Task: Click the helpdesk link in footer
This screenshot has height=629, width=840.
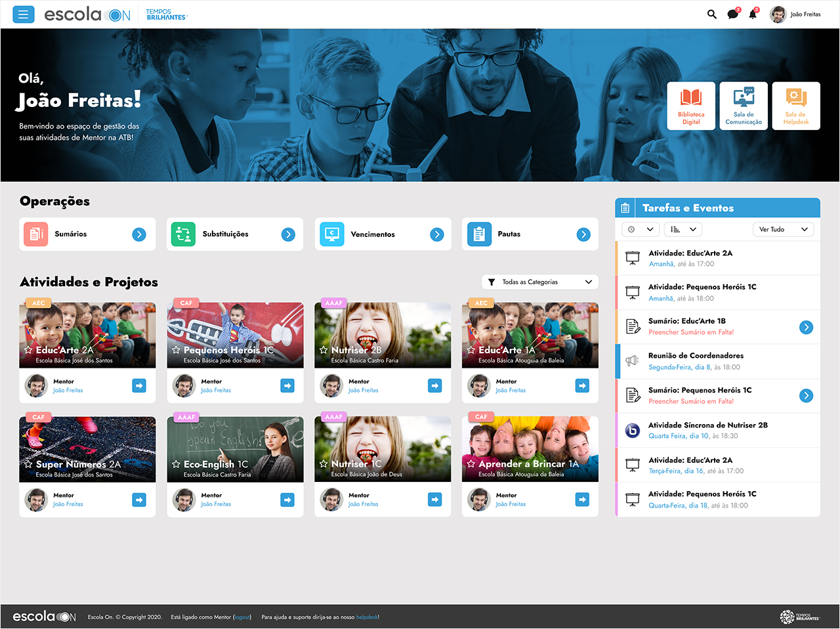Action: pos(367,617)
